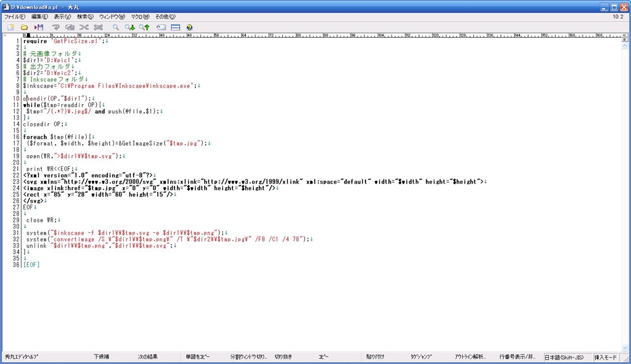631x364 pixels.
Task: Open the 編集(E) menu
Action: coord(39,17)
